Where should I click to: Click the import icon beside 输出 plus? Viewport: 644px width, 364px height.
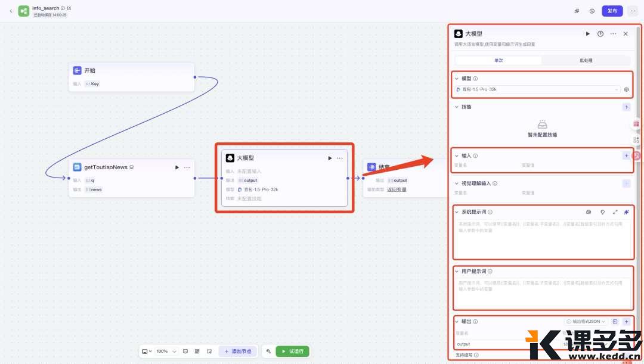click(615, 321)
